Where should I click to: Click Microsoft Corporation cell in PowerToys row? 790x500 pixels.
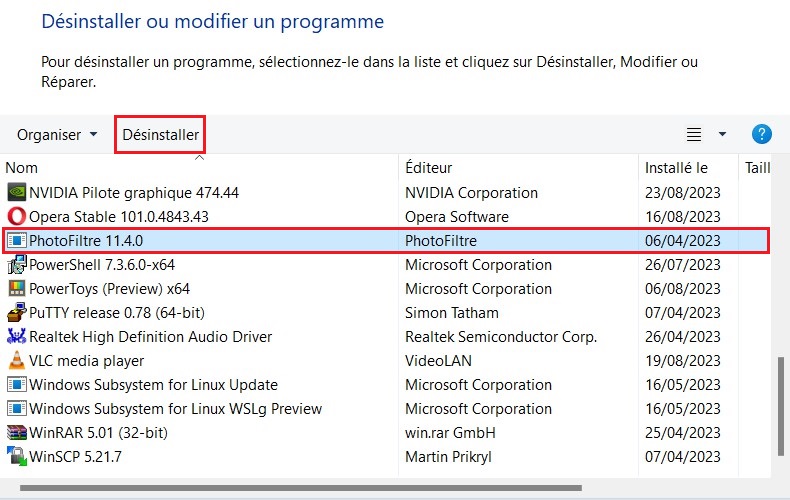[x=478, y=289]
